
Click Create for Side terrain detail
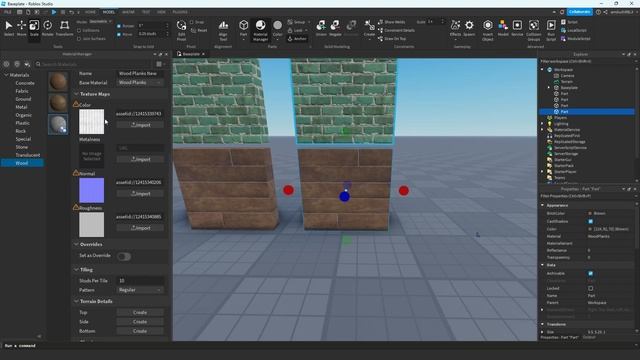140,322
